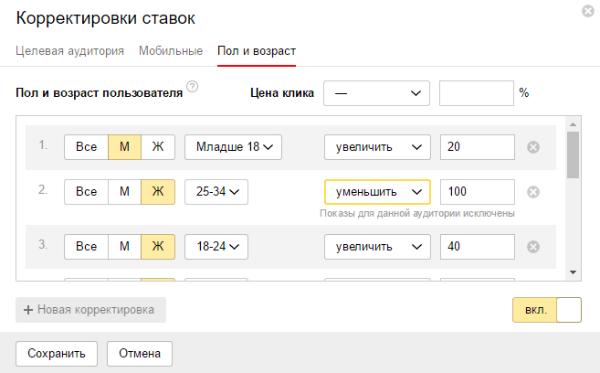Click the Сохранить button
Viewport: 600px width, 373px height.
click(57, 353)
